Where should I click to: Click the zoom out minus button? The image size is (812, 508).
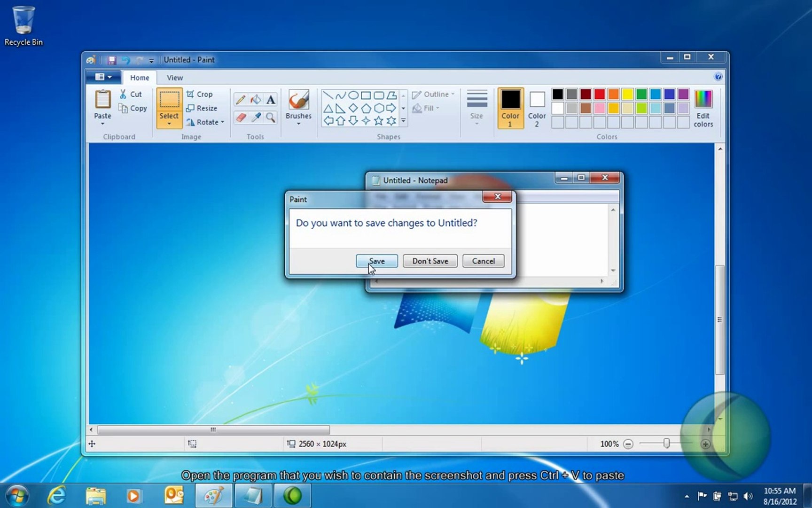[628, 444]
